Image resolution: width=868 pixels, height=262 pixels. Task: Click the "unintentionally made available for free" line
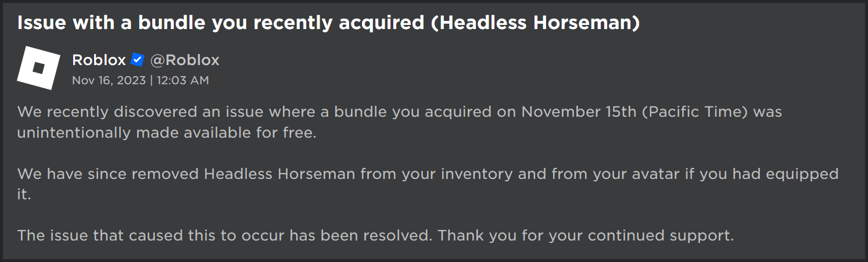(167, 132)
